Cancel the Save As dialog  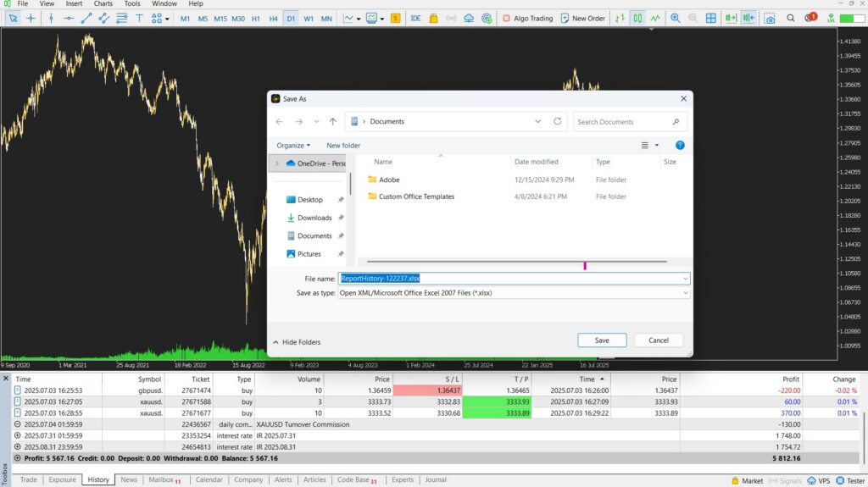tap(658, 340)
